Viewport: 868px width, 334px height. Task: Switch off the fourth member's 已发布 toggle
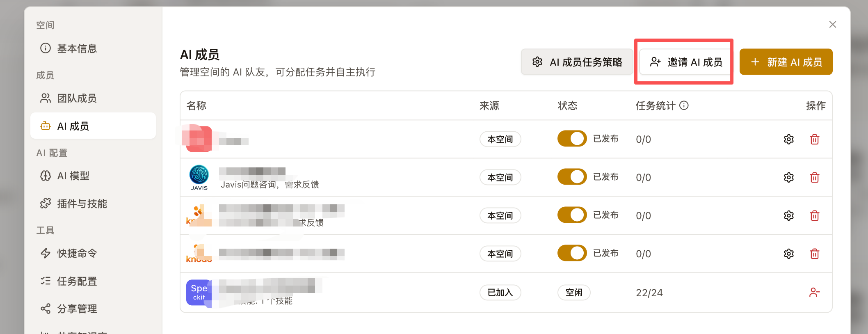572,253
